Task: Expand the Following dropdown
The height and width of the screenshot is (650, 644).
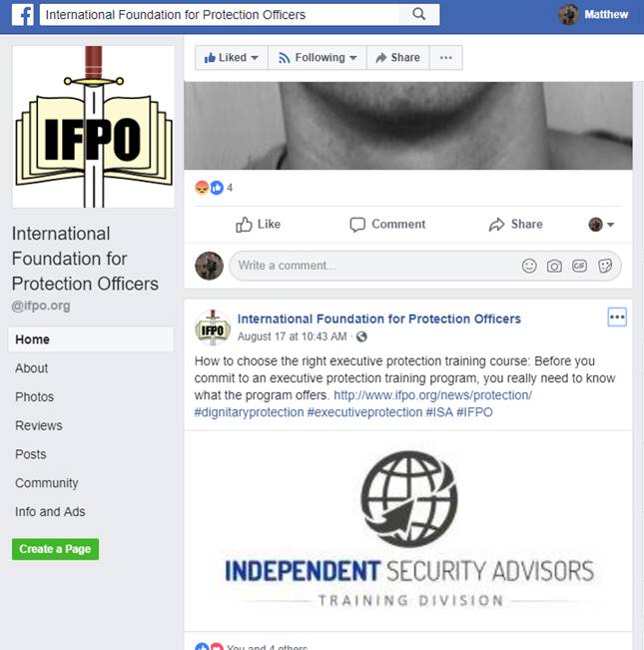Action: (318, 58)
